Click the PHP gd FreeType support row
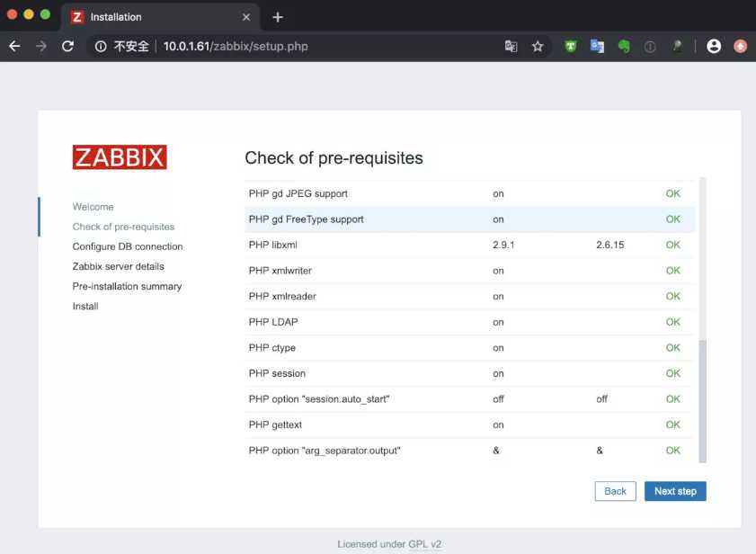756x554 pixels. point(469,219)
